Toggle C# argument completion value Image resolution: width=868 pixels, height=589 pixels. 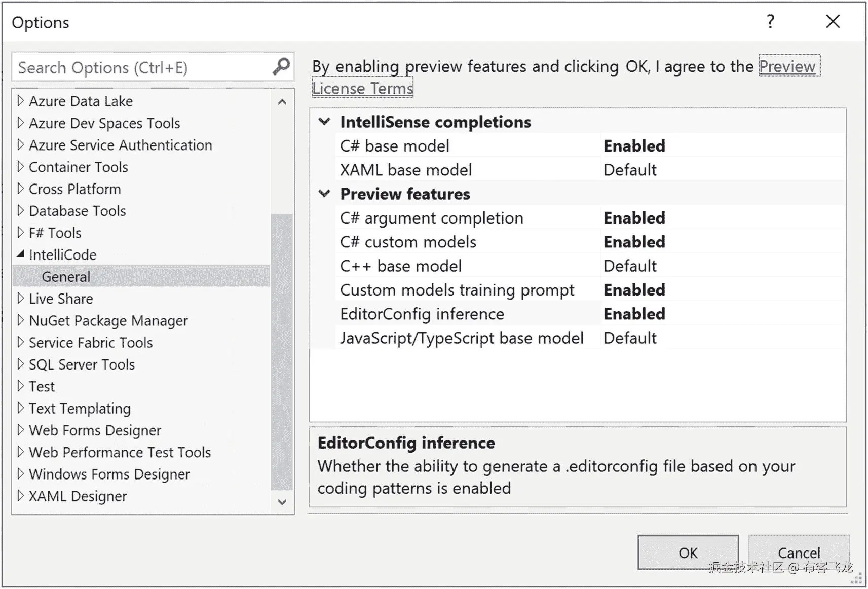click(x=634, y=218)
